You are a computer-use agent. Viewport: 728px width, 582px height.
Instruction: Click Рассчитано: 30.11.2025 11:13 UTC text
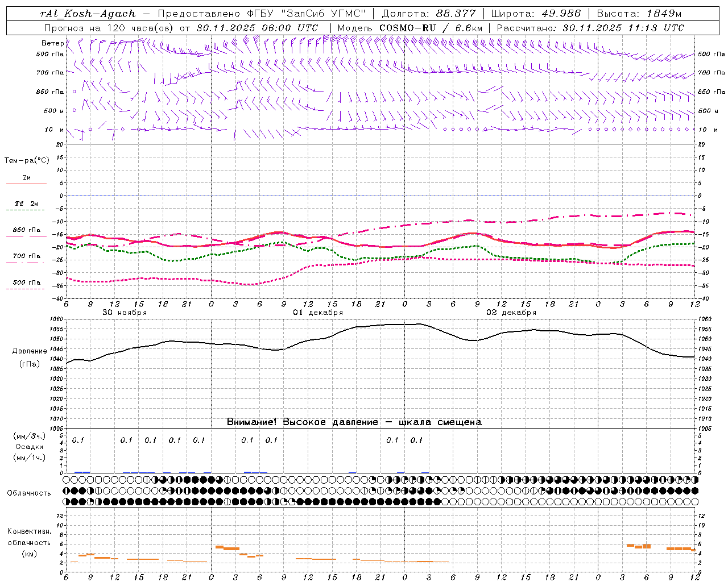[x=590, y=28]
